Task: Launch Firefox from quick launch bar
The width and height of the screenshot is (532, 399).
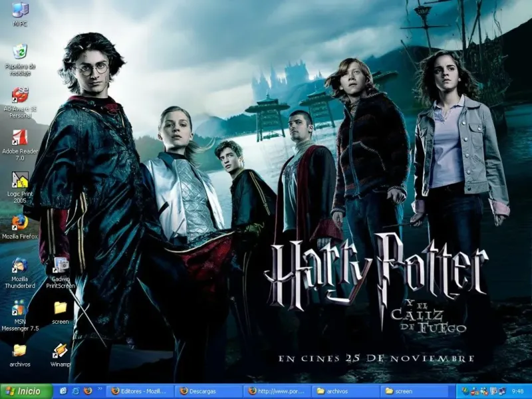Action: pyautogui.click(x=88, y=391)
